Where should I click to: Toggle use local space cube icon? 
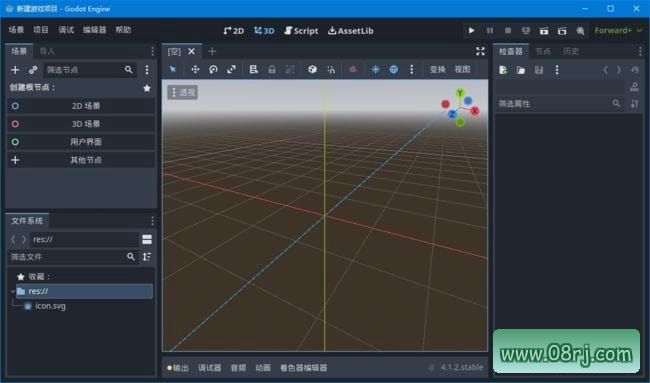tap(313, 69)
